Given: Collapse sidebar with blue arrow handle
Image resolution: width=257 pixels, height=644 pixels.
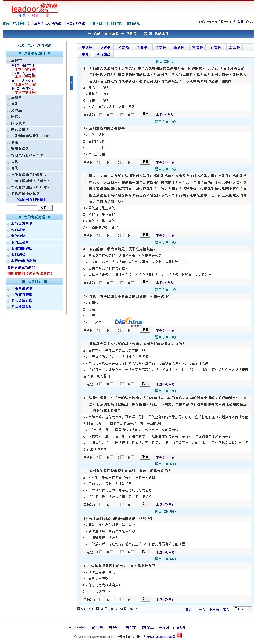Looking at the screenshot, I should (72, 83).
